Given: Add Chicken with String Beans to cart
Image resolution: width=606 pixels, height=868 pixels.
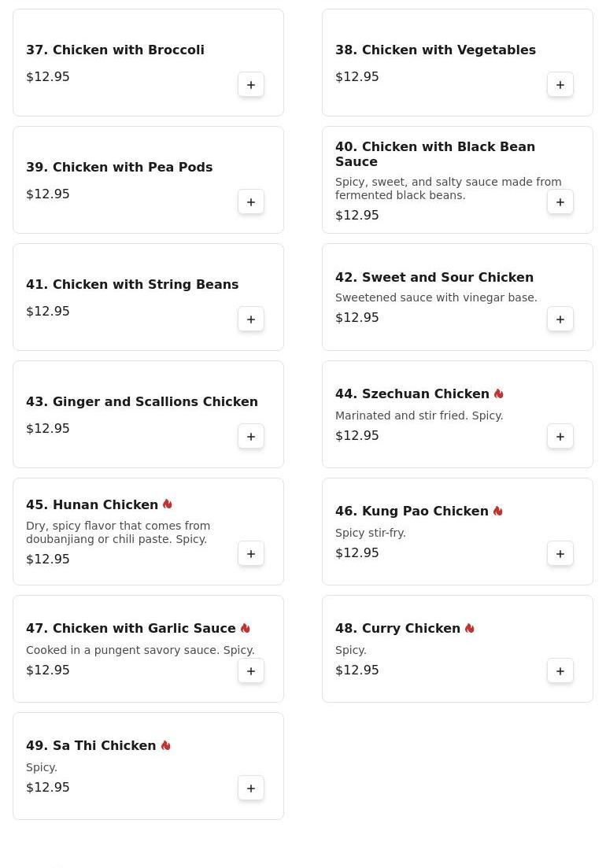Looking at the screenshot, I should pos(251,319).
